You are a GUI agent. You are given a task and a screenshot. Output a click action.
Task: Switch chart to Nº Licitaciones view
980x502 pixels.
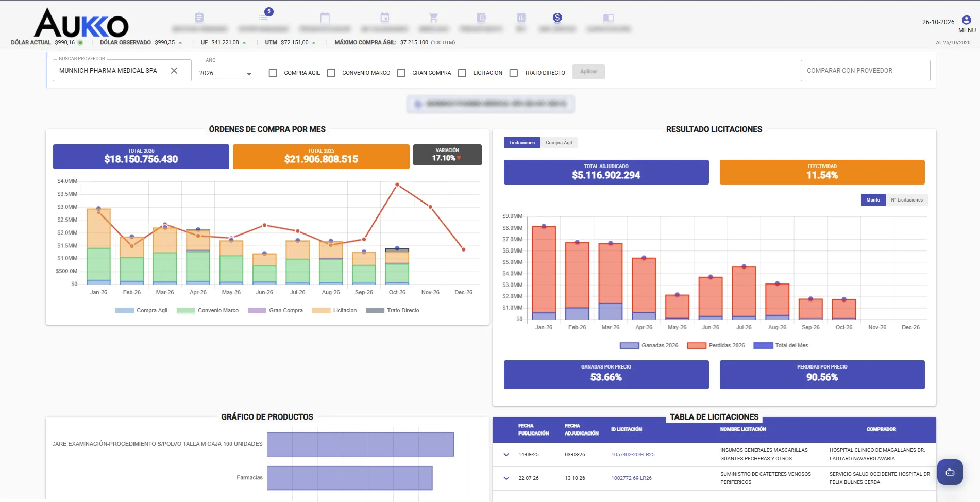click(x=907, y=200)
